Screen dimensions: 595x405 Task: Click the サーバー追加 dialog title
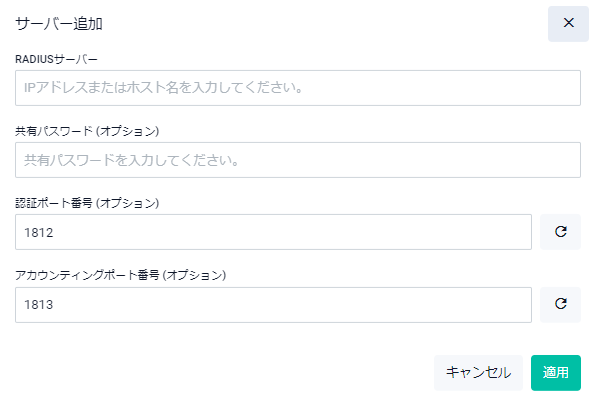pyautogui.click(x=59, y=24)
